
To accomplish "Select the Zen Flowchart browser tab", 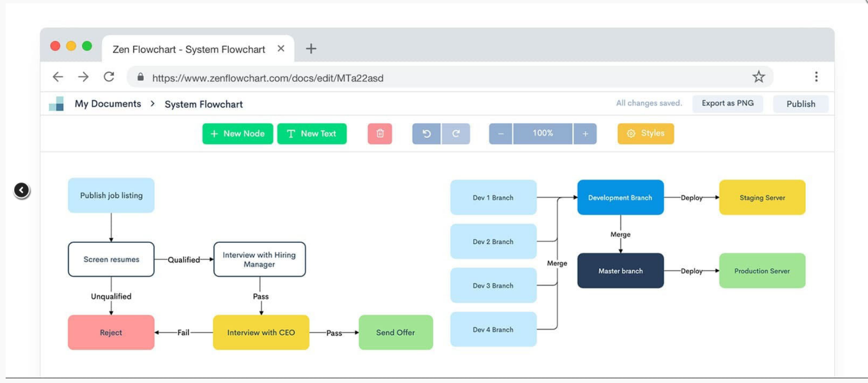I will [189, 49].
